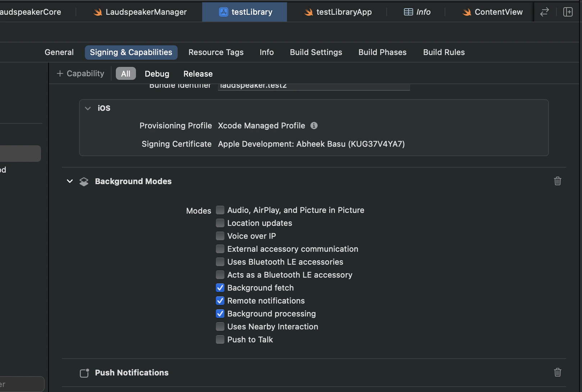This screenshot has height=392, width=582.
Task: Select the Signing & Capabilities tab
Action: point(131,52)
